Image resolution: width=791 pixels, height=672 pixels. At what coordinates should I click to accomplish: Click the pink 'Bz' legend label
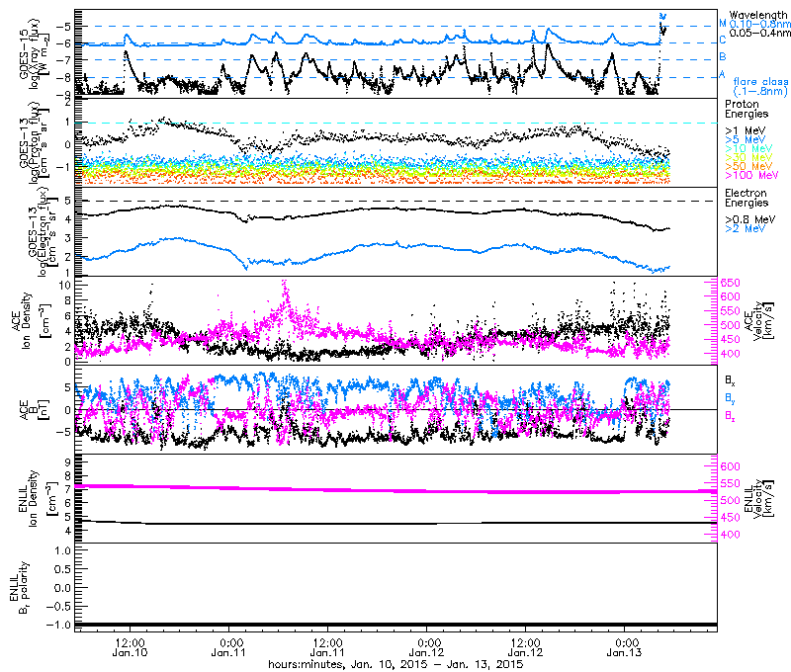730,415
